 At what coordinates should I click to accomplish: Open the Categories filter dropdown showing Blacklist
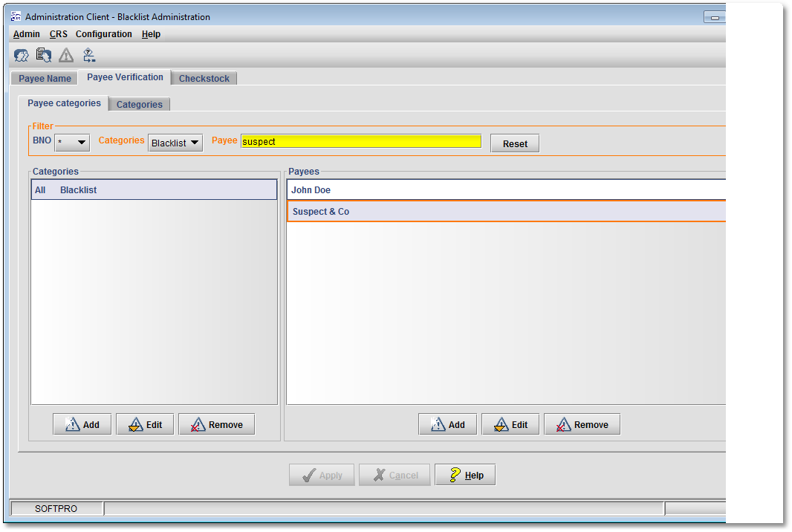[175, 143]
